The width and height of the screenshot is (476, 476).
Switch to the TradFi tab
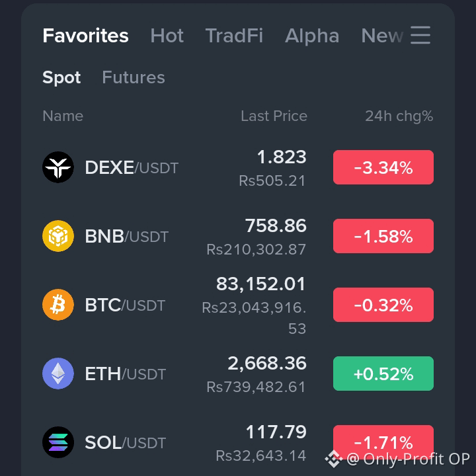point(234,36)
